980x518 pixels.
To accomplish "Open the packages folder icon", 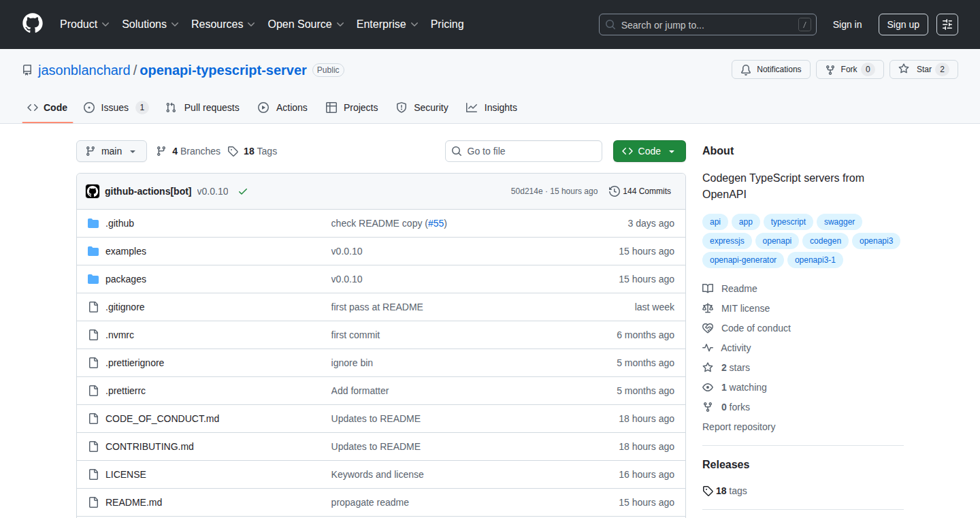I will coord(93,279).
